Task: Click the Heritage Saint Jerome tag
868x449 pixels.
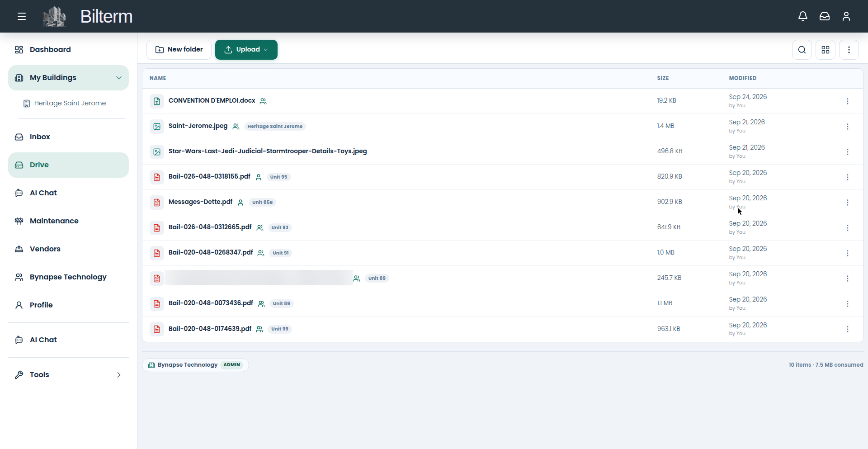Action: [x=275, y=127]
